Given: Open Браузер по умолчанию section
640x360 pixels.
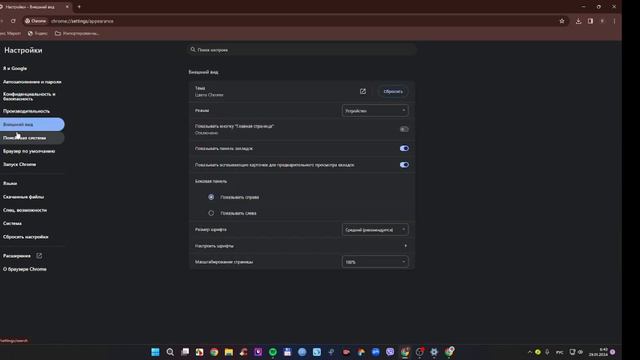Looking at the screenshot, I should point(29,151).
